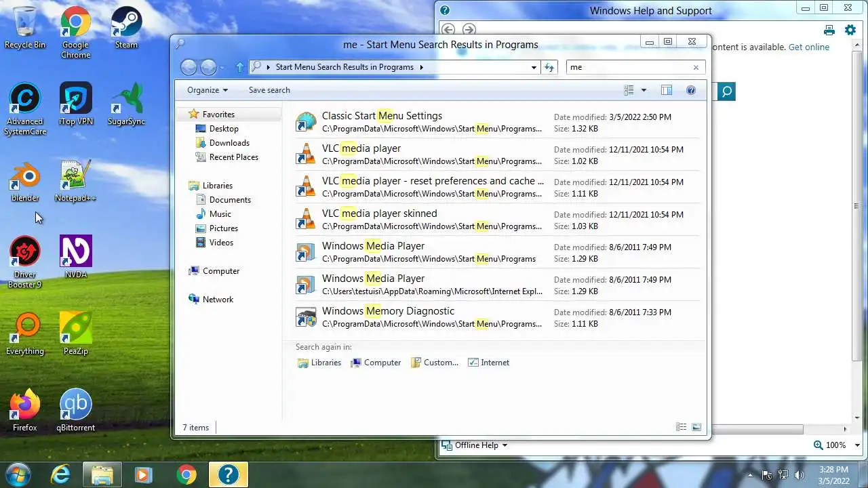Screen dimensions: 868x488
Task: Open Driver Booster 9 desktop icon
Action: (25, 262)
